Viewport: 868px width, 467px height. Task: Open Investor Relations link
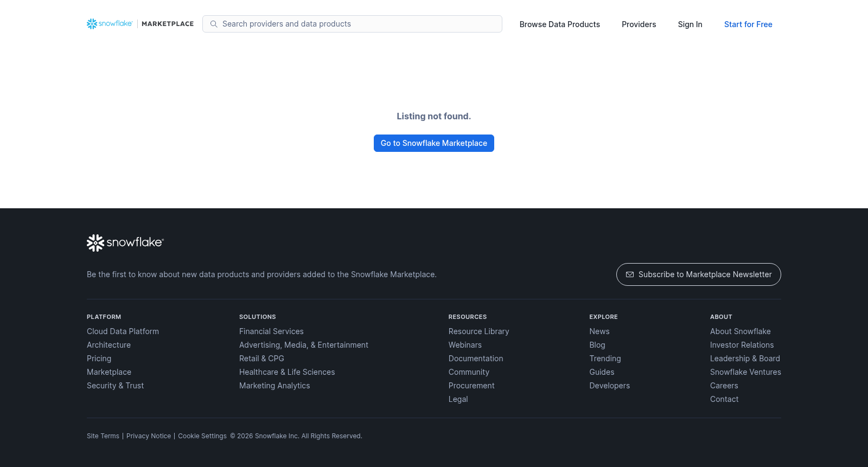(742, 345)
